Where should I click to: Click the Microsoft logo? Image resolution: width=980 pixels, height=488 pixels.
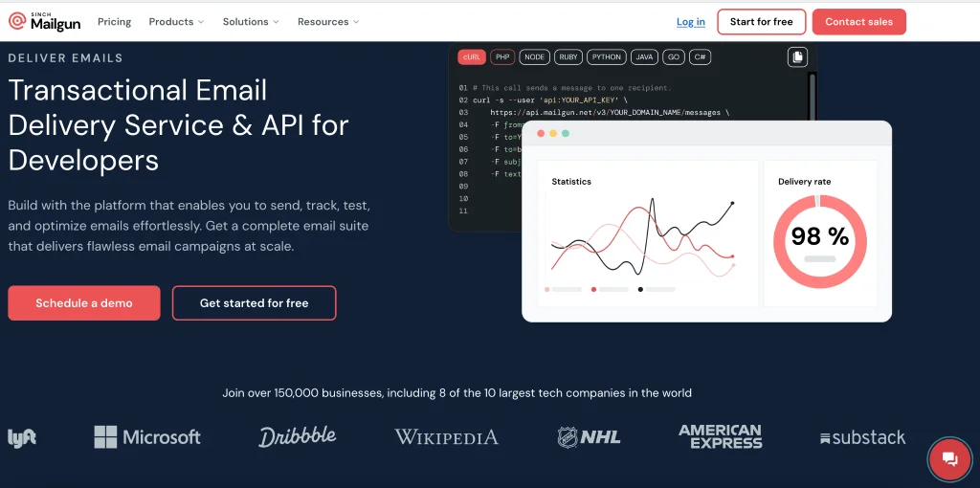click(x=147, y=436)
